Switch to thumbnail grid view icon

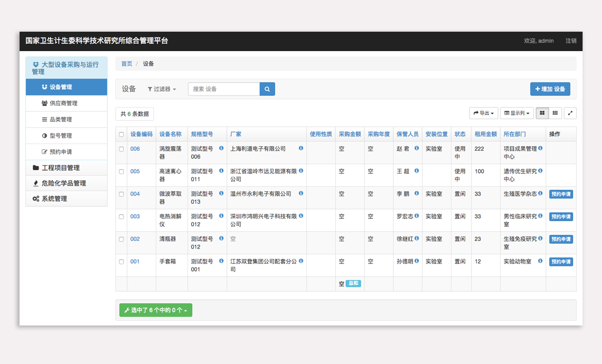point(555,113)
